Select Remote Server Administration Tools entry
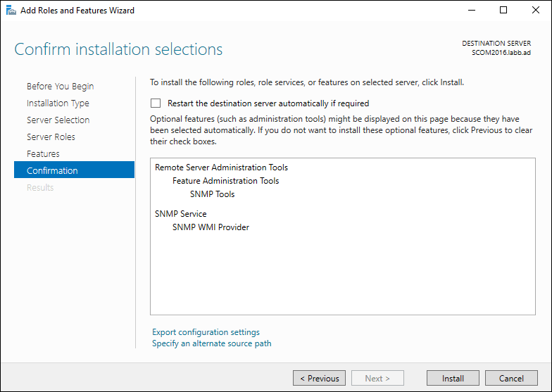The width and height of the screenshot is (552, 392). [221, 167]
